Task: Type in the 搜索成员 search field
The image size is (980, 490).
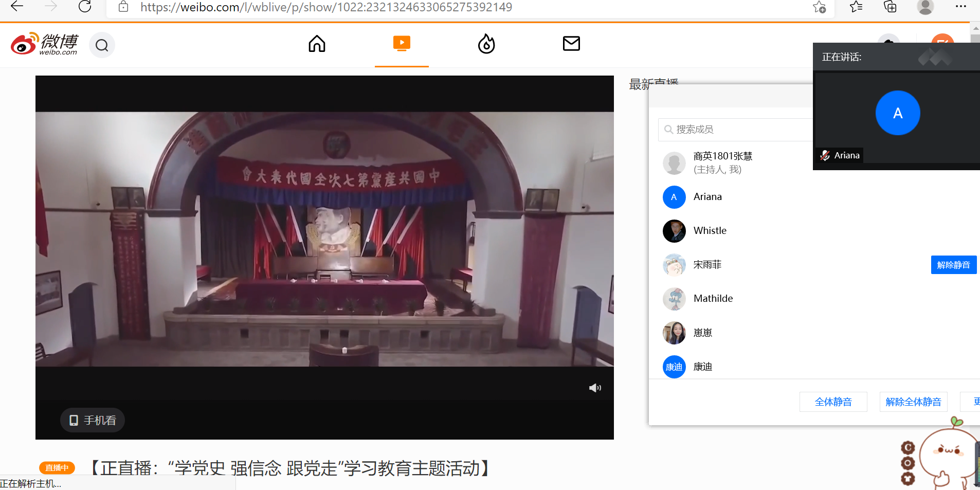Action: 740,130
